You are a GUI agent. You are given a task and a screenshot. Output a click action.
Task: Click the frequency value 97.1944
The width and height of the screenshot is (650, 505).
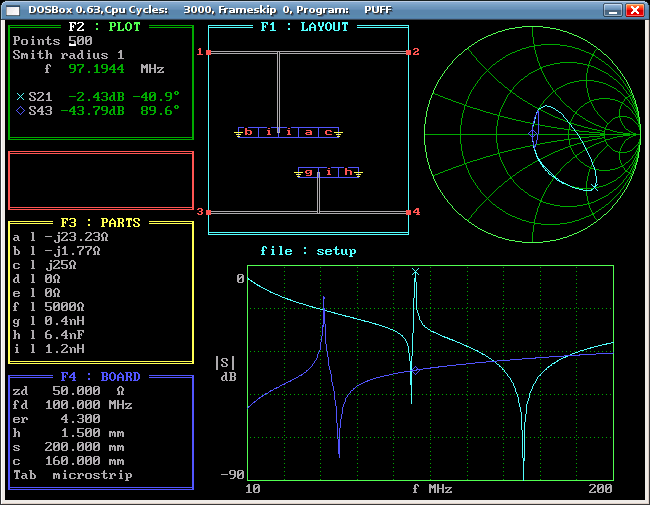coord(96,69)
